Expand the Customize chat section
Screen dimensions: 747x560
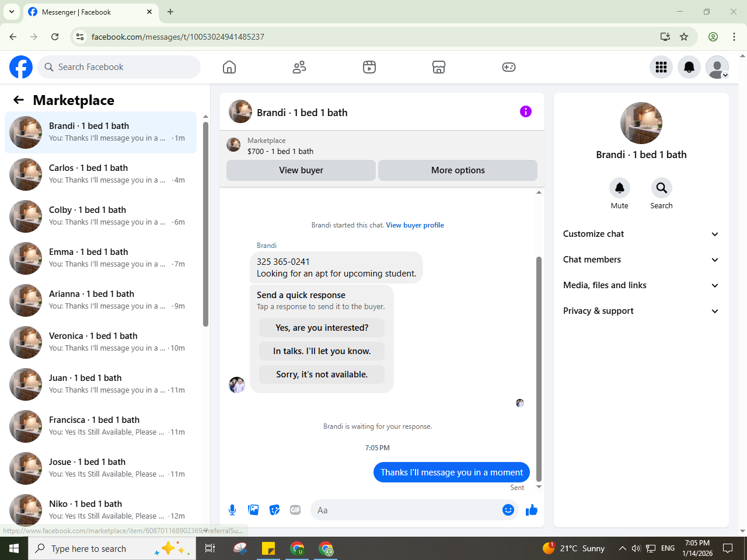point(641,234)
